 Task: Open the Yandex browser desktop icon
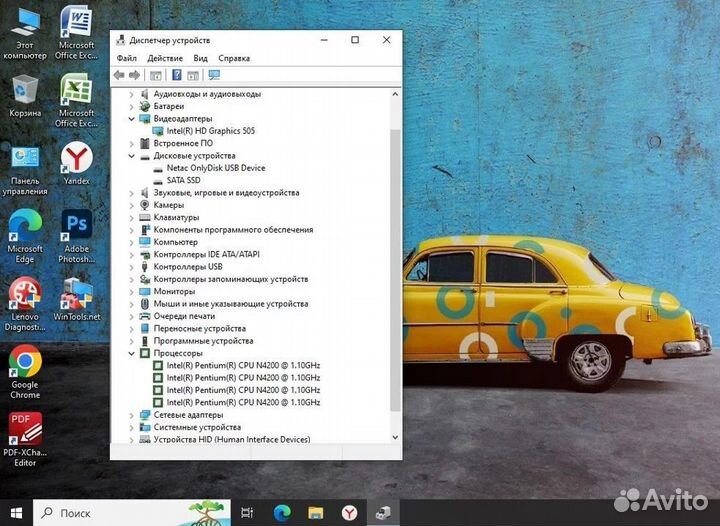pyautogui.click(x=76, y=164)
